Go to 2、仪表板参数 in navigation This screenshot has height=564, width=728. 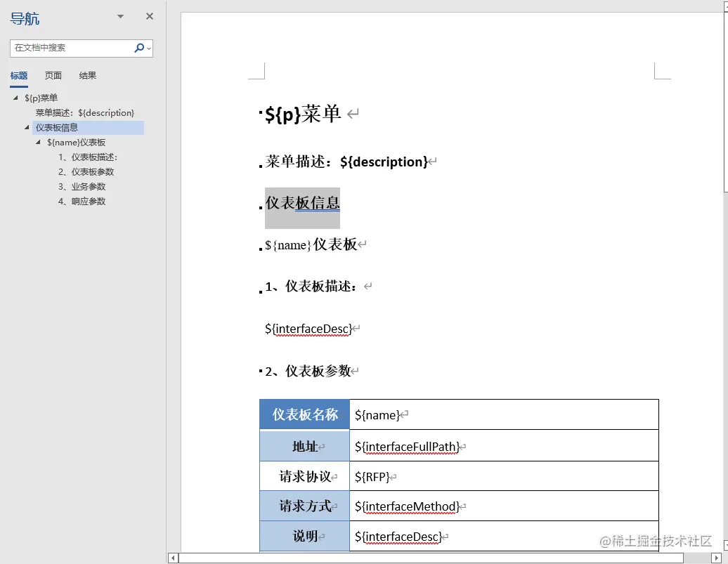(86, 172)
